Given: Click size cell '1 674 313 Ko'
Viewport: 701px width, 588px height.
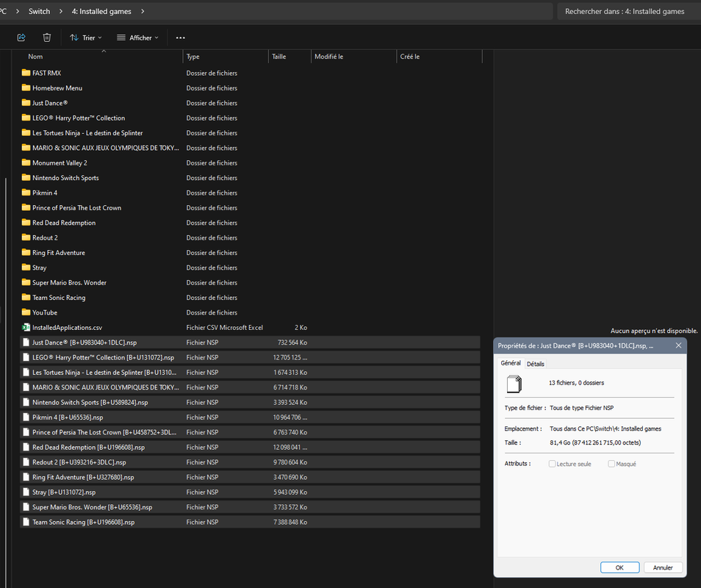Looking at the screenshot, I should coord(290,373).
